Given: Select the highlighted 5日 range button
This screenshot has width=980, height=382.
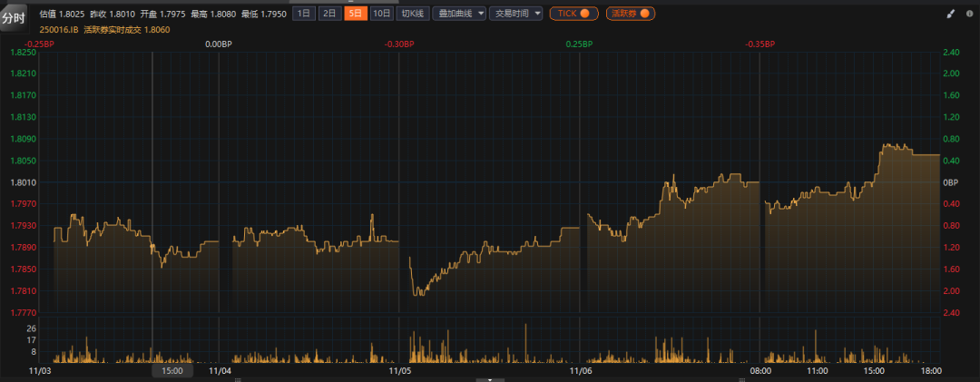Looking at the screenshot, I should pos(357,14).
